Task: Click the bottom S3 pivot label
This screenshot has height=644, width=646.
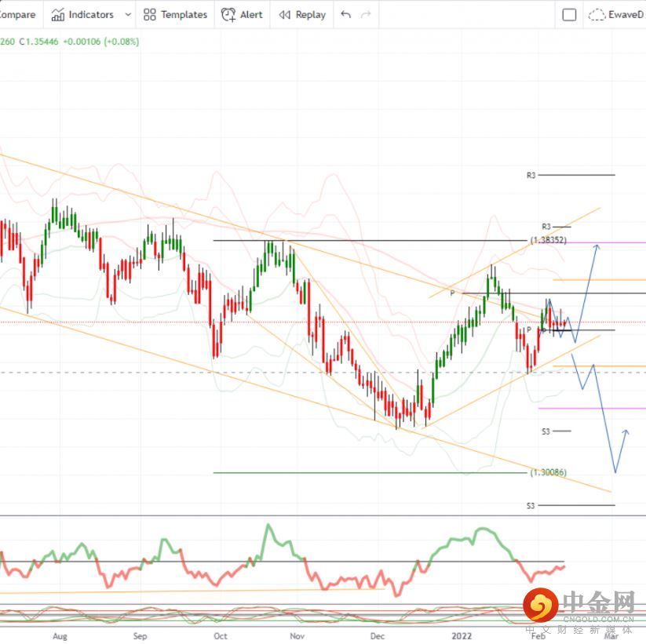Action: 531,506
